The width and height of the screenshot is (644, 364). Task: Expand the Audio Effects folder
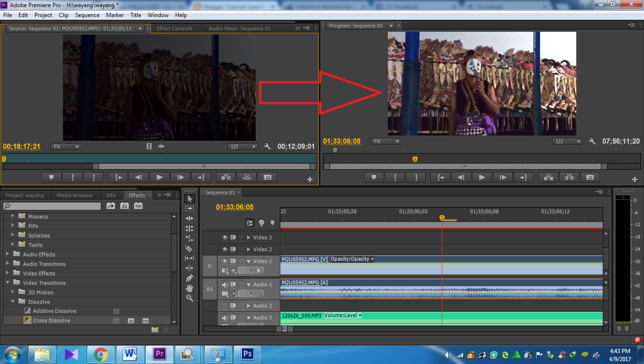(8, 255)
